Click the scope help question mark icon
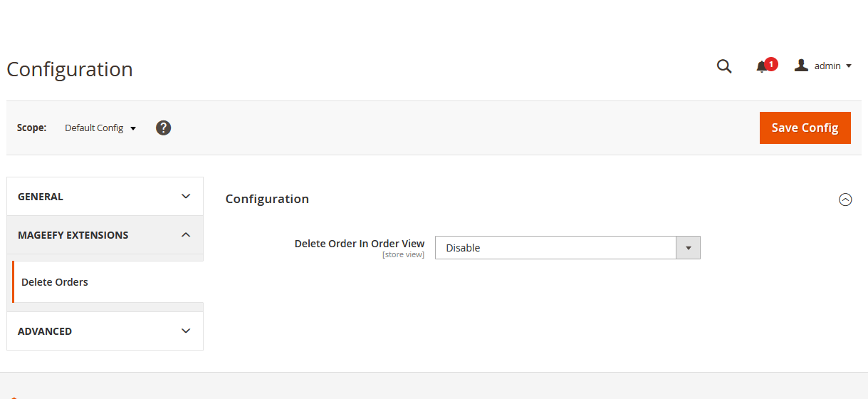This screenshot has height=399, width=868. click(163, 128)
